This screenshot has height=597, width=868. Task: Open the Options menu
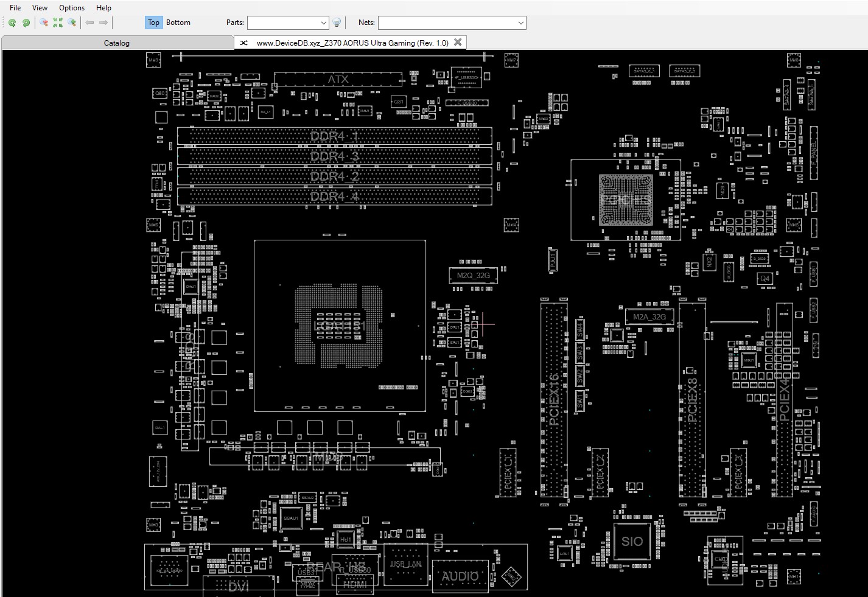tap(72, 8)
